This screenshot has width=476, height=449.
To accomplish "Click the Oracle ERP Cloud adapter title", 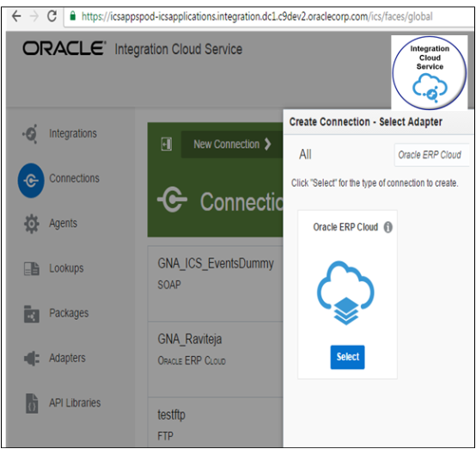I will pos(345,227).
